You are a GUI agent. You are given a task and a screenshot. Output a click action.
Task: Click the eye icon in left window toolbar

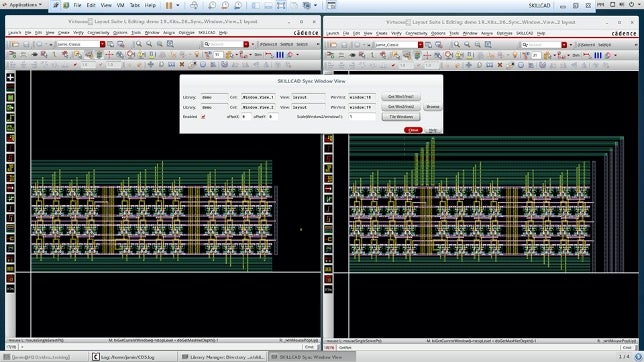click(34, 54)
